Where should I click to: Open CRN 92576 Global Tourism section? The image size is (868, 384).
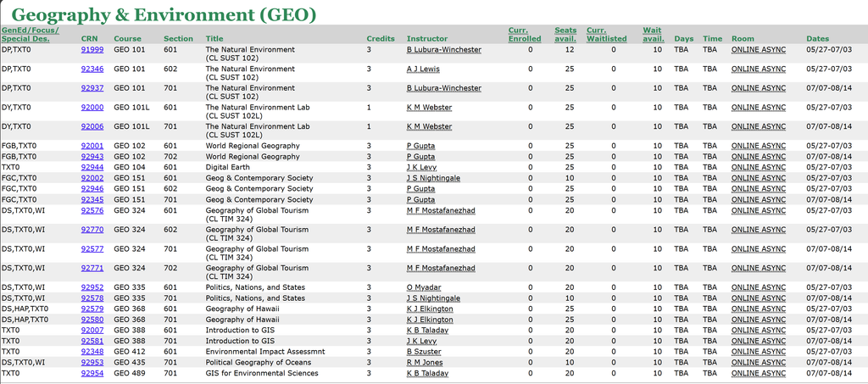pyautogui.click(x=92, y=210)
